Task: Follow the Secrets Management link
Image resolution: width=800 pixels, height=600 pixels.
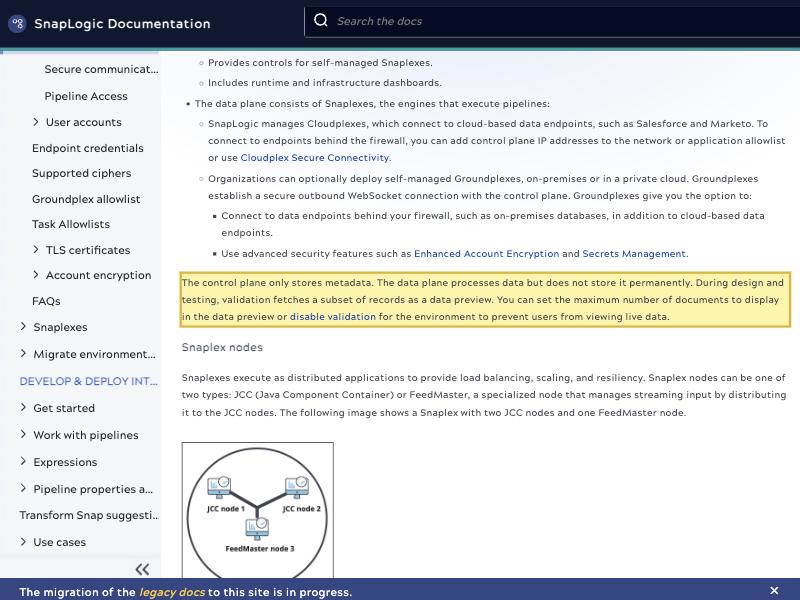Action: [634, 254]
